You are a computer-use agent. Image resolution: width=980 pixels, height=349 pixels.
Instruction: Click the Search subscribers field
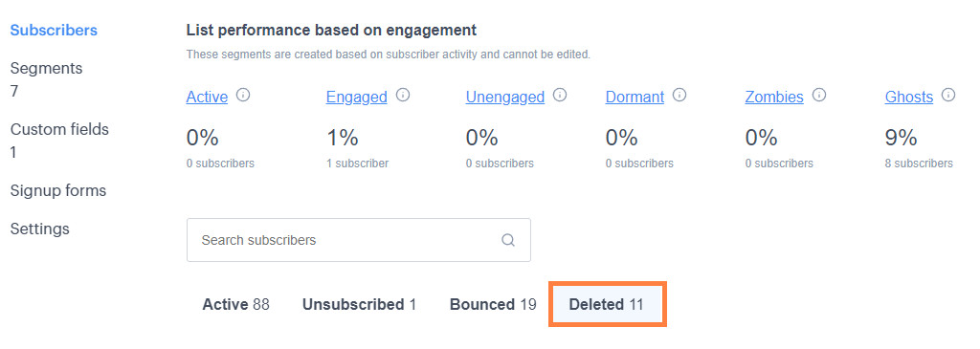[359, 240]
